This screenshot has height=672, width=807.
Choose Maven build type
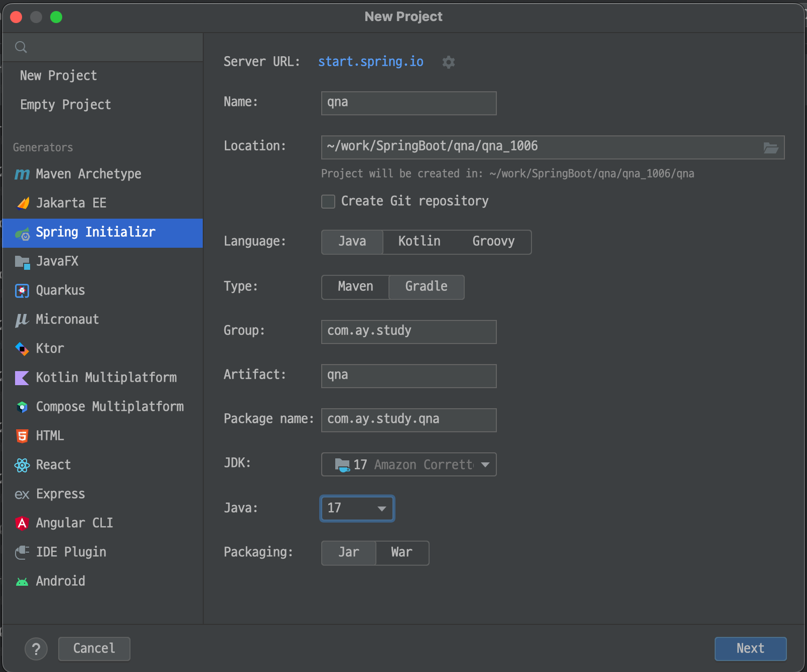(355, 287)
